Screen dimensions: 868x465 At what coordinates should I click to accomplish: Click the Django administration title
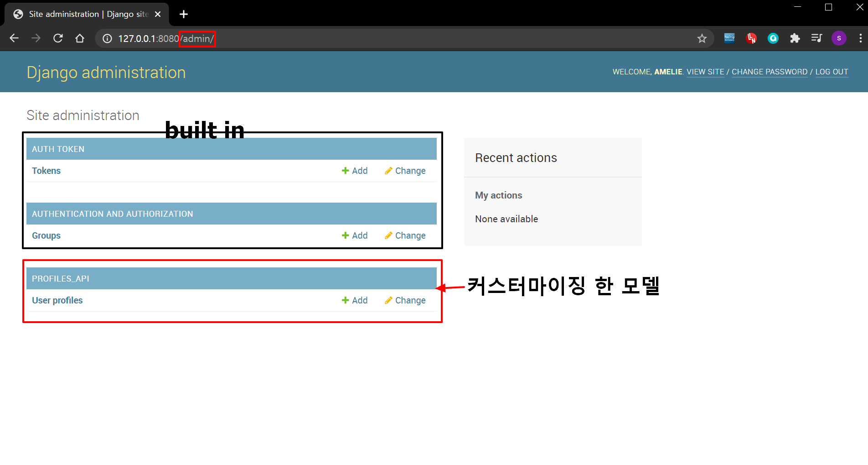click(x=106, y=73)
